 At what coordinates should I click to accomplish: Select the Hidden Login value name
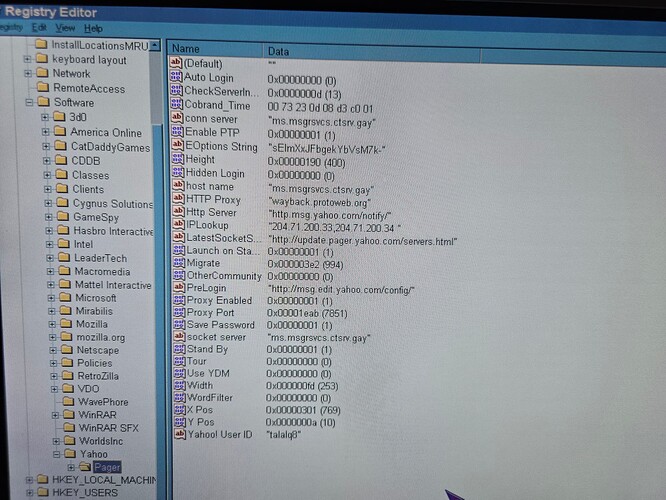click(215, 173)
